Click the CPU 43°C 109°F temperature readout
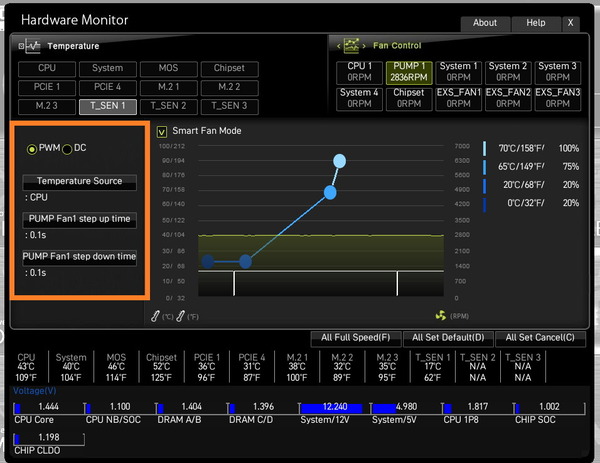The width and height of the screenshot is (600, 463). [26, 368]
